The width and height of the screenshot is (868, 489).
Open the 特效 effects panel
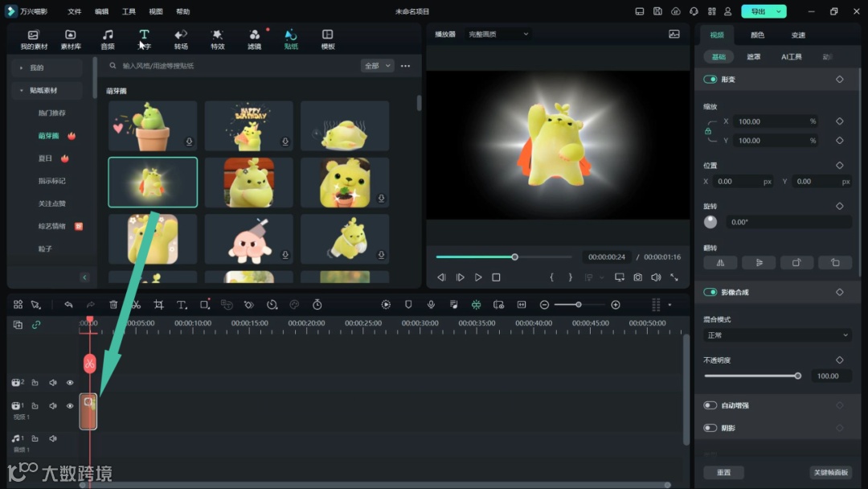click(218, 39)
